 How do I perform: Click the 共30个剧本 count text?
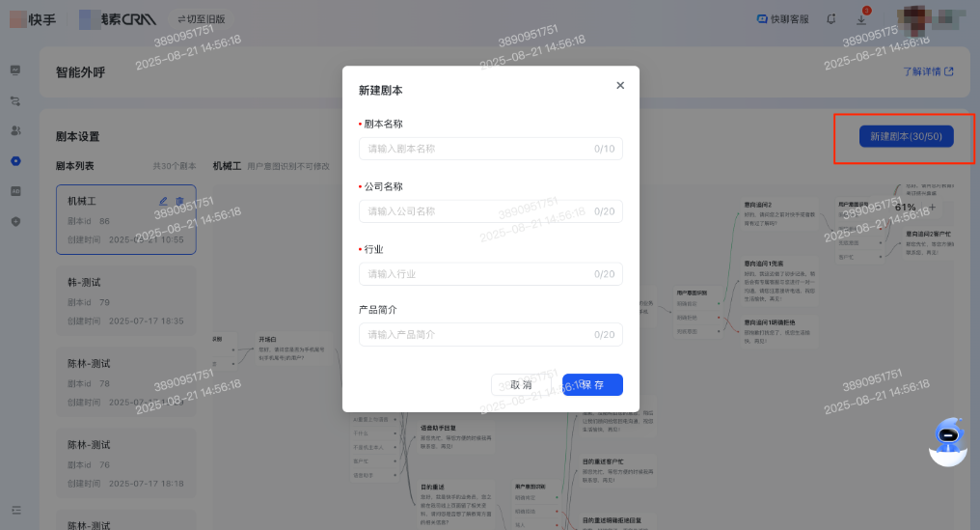click(175, 166)
